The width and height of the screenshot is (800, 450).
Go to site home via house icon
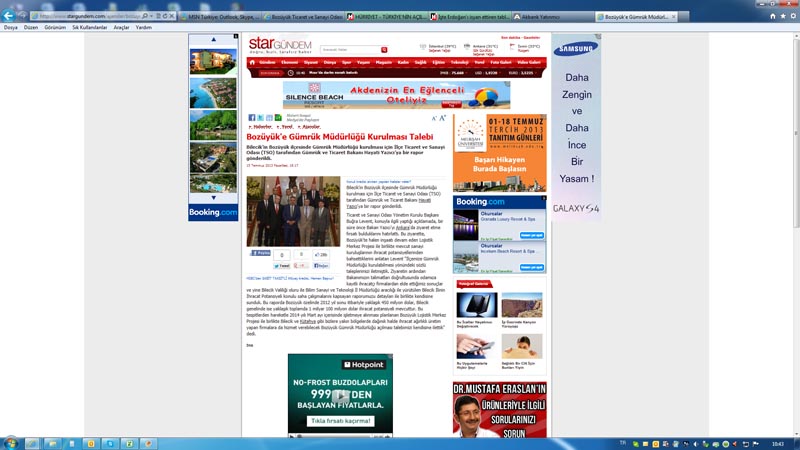tap(252, 62)
